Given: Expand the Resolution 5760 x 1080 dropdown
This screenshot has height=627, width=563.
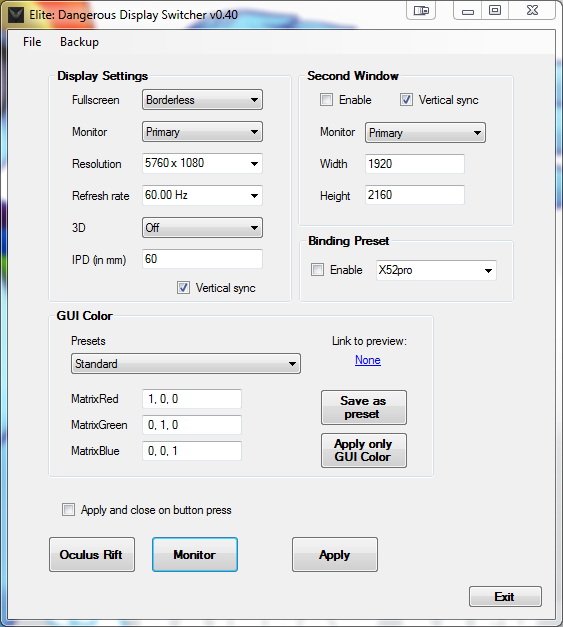Looking at the screenshot, I should 202,163.
